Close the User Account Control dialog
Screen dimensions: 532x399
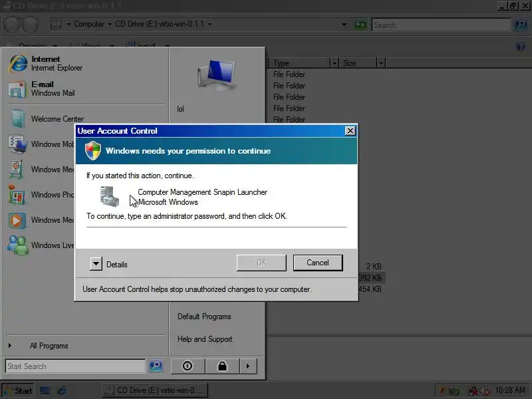[350, 130]
